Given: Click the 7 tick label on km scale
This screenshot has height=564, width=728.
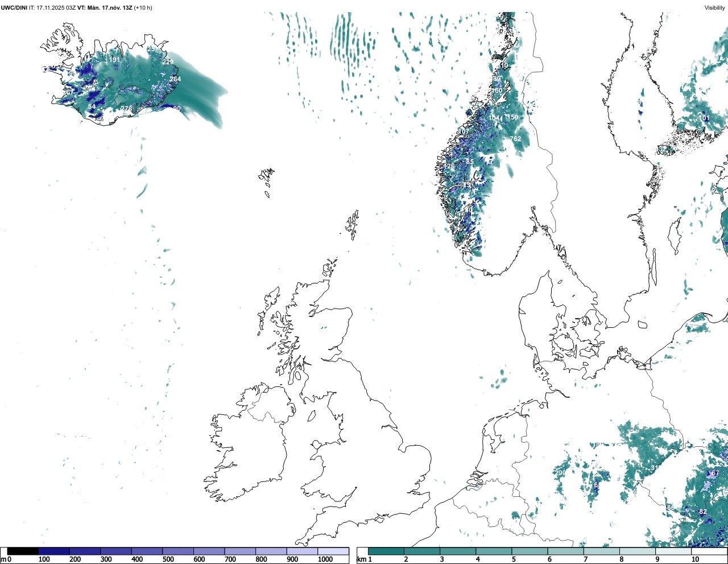Looking at the screenshot, I should click(x=586, y=559).
